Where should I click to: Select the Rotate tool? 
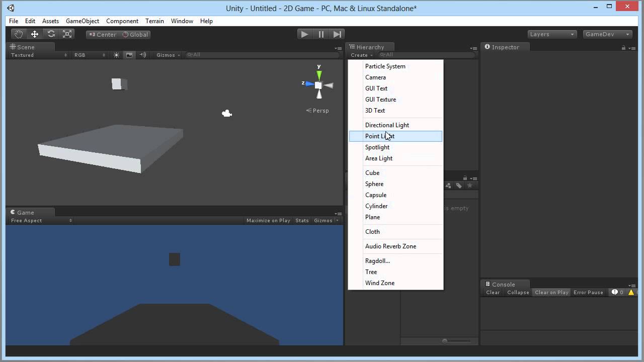pyautogui.click(x=51, y=34)
